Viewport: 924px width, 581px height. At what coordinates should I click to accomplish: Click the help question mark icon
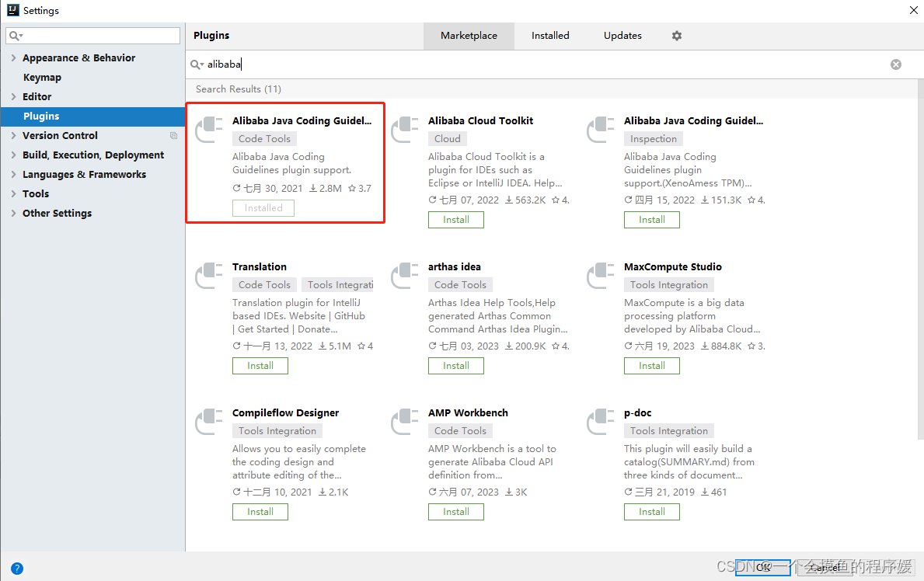click(17, 569)
